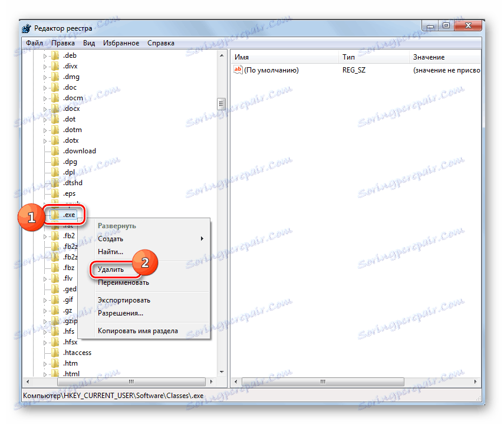
Task: Open the Справка menu
Action: [161, 43]
